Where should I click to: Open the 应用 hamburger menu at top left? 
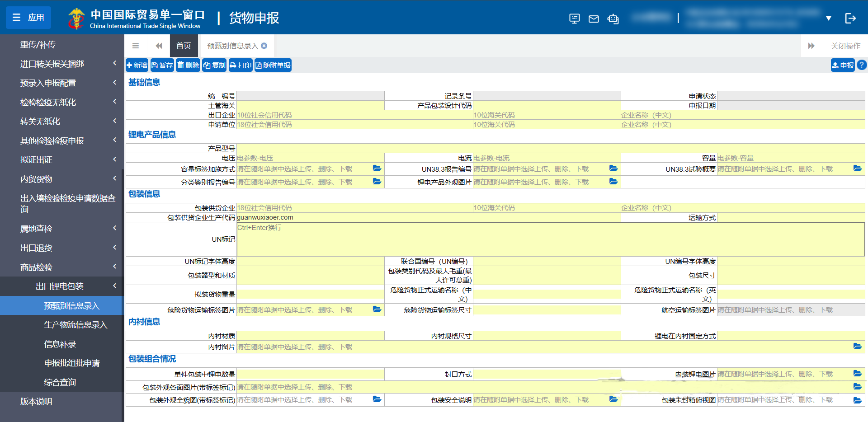[x=28, y=17]
